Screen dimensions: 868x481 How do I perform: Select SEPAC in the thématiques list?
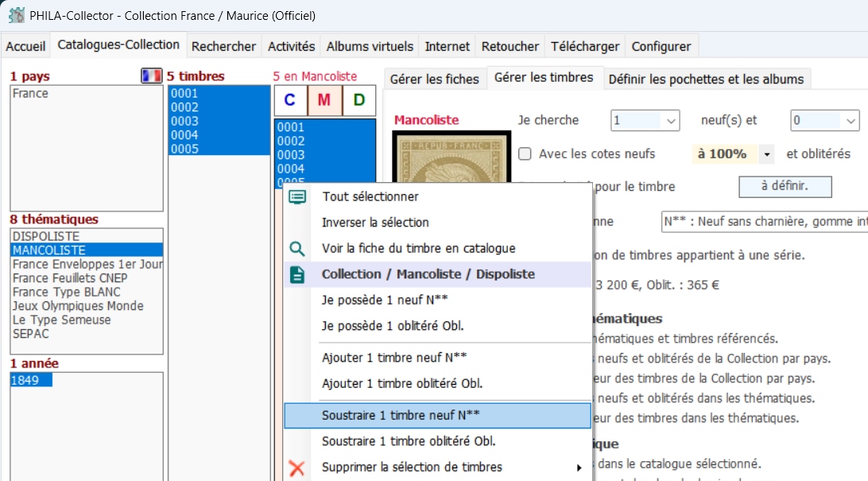click(87, 334)
